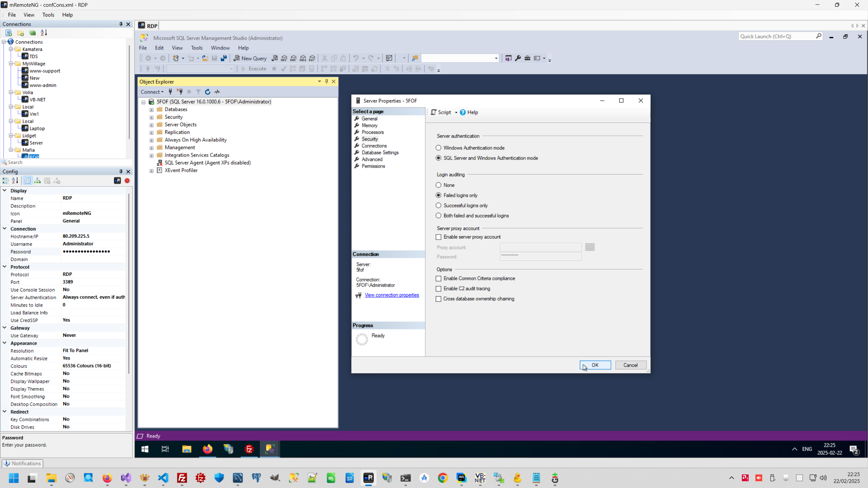The width and height of the screenshot is (868, 488).
Task: Click the New Query toolbar button
Action: (x=250, y=58)
